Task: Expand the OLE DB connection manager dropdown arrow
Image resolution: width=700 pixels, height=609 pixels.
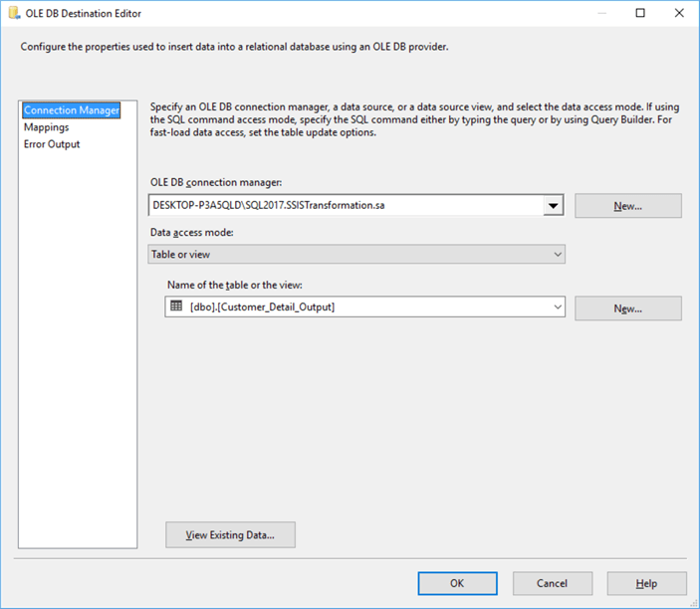Action: point(553,206)
